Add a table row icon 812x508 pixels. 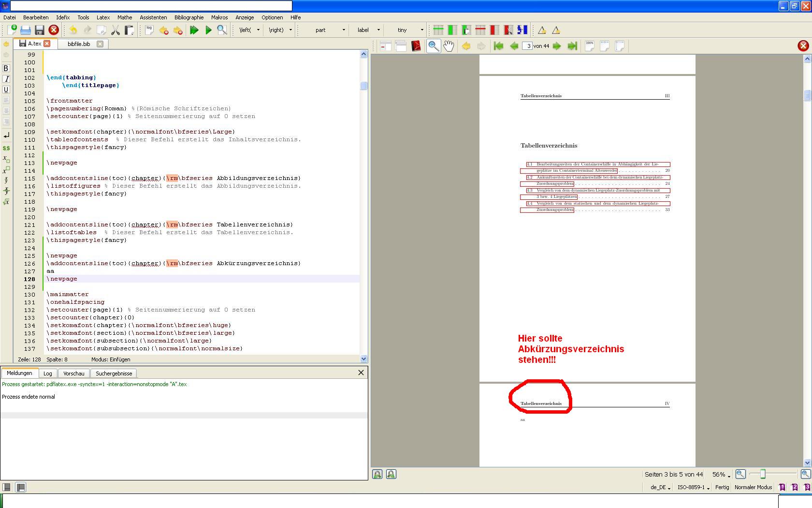[x=438, y=30]
